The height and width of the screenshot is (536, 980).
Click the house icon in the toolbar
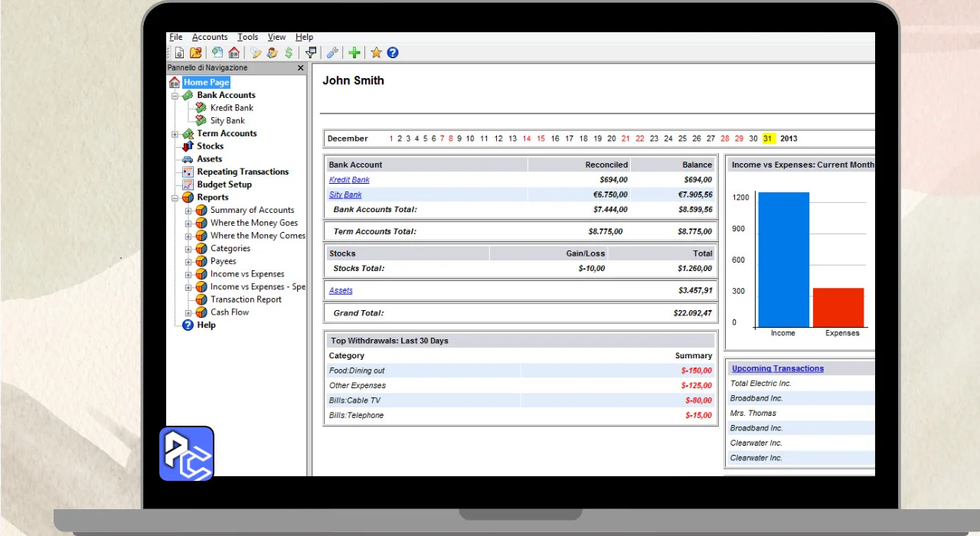click(234, 53)
